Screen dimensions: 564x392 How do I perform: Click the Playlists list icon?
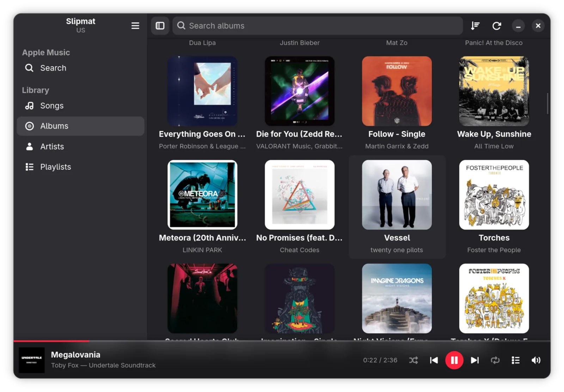pyautogui.click(x=30, y=167)
